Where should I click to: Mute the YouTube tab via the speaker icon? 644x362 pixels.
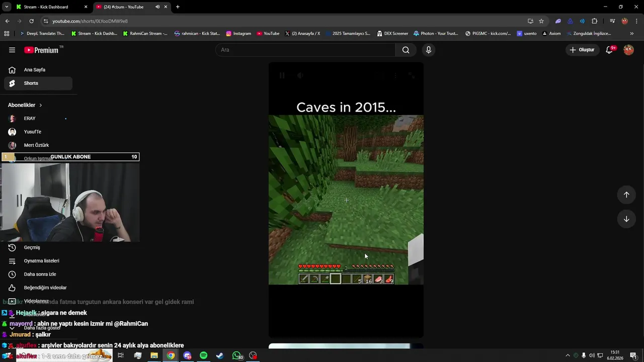click(x=157, y=7)
